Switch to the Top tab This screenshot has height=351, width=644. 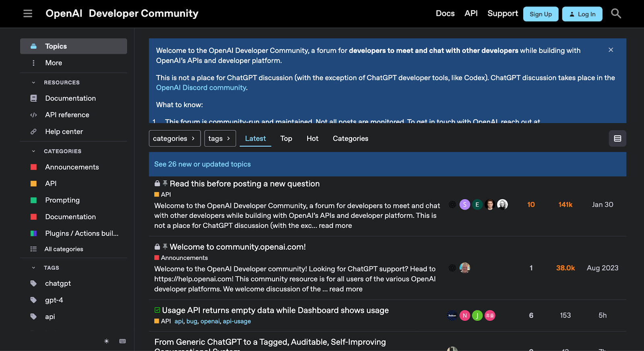coord(286,139)
